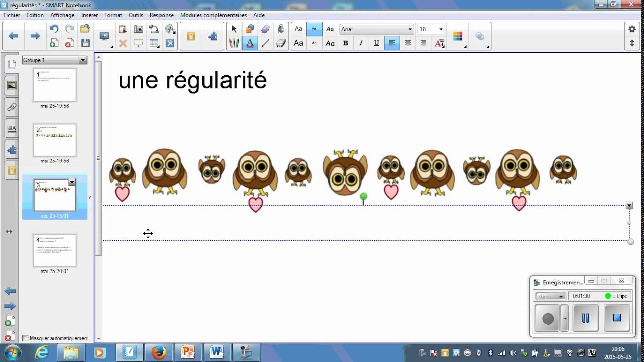
Task: Open more text options menu
Action: (439, 43)
